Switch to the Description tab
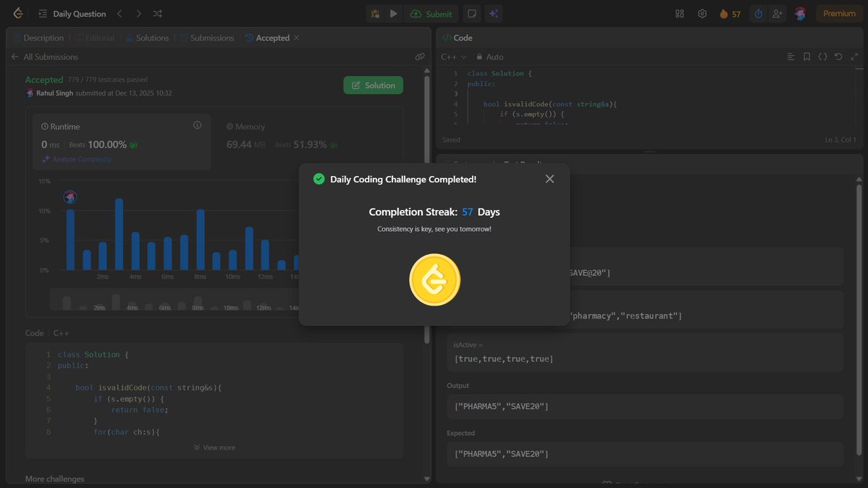Image resolution: width=868 pixels, height=488 pixels. tap(38, 38)
